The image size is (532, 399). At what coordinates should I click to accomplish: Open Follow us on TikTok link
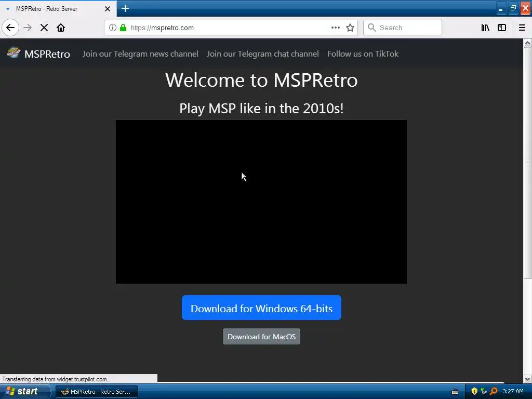363,54
